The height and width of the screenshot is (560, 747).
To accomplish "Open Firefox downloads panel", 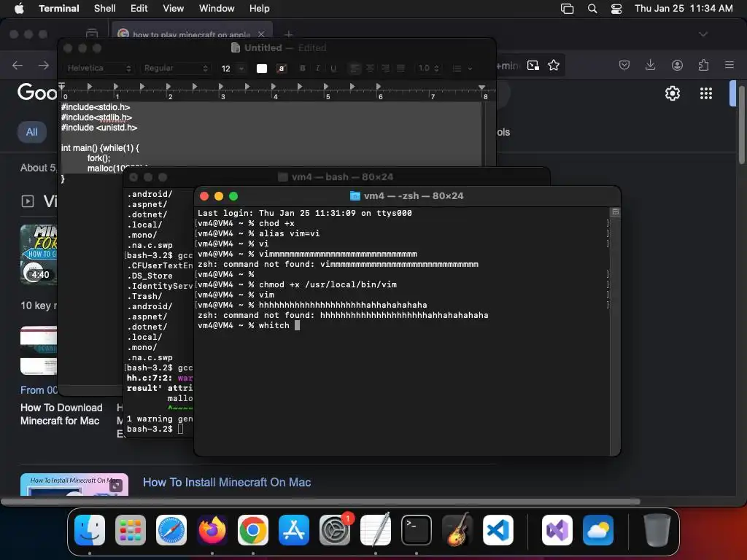I will [650, 65].
